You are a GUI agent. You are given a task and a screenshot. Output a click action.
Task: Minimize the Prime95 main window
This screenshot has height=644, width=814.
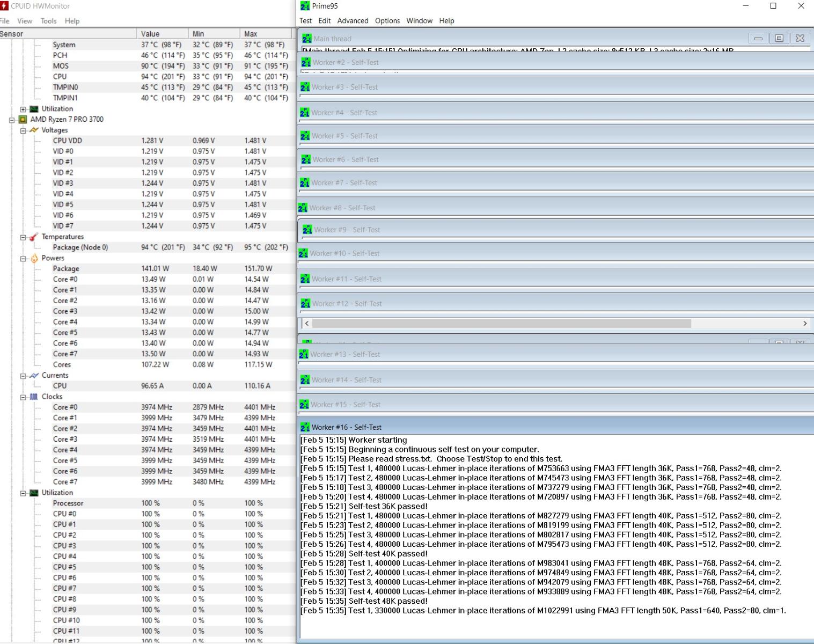coord(746,6)
